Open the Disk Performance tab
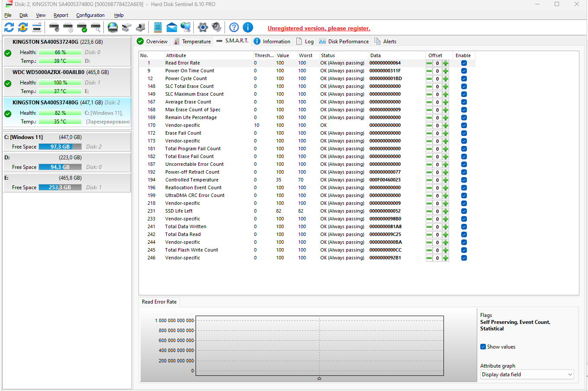The width and height of the screenshot is (588, 391). pos(344,42)
